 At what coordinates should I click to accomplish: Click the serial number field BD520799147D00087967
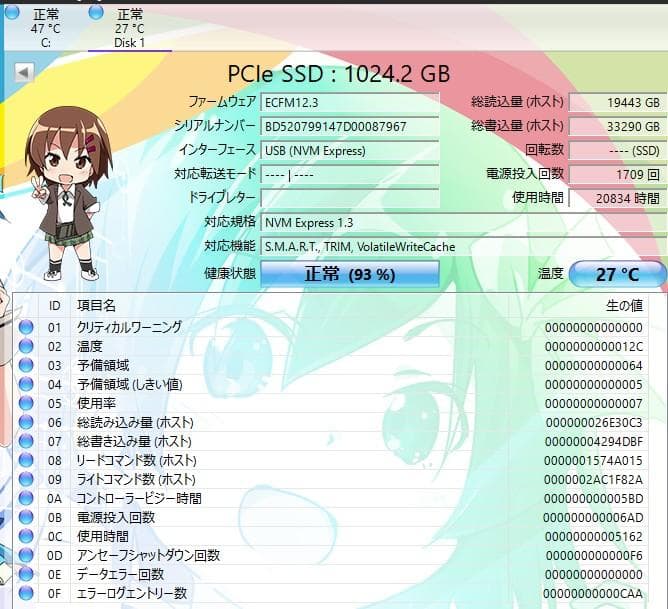coord(350,126)
